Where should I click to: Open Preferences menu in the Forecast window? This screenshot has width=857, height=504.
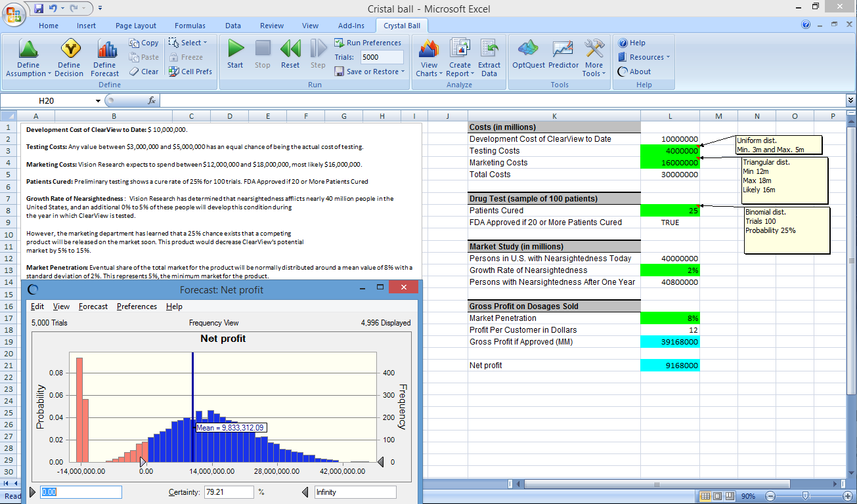[x=137, y=306]
